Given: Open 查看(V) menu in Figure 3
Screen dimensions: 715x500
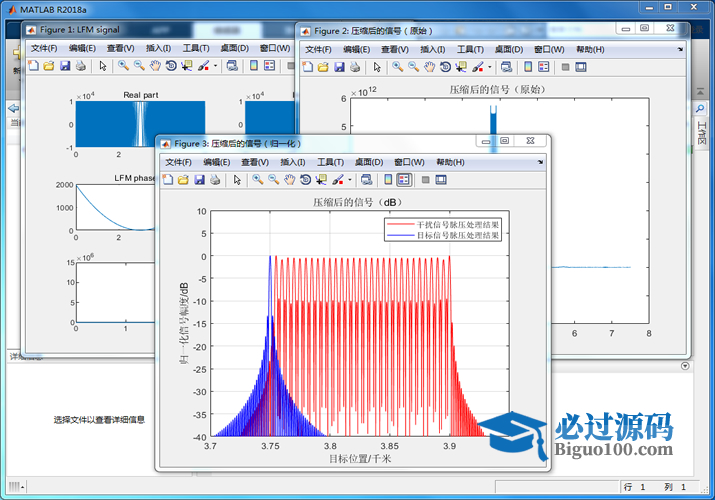Looking at the screenshot, I should coord(255,162).
